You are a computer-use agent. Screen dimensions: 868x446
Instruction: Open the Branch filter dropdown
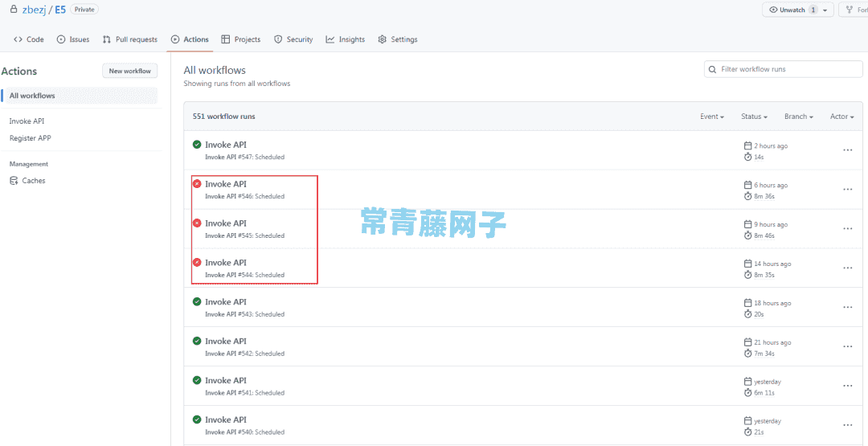pyautogui.click(x=798, y=117)
